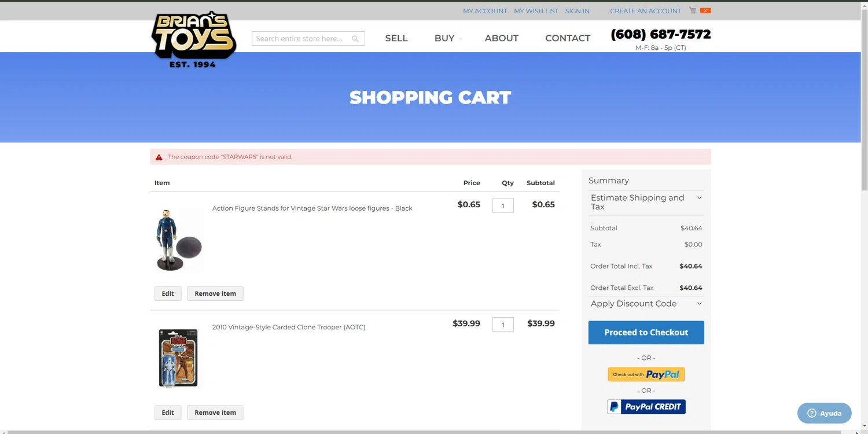This screenshot has width=868, height=434.
Task: Open the shopping cart icon in header
Action: pyautogui.click(x=692, y=10)
